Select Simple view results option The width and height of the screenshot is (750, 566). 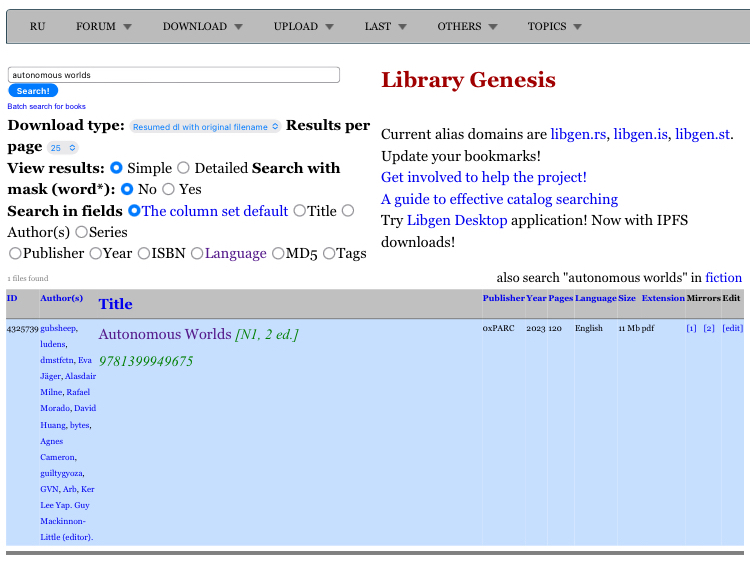point(116,168)
